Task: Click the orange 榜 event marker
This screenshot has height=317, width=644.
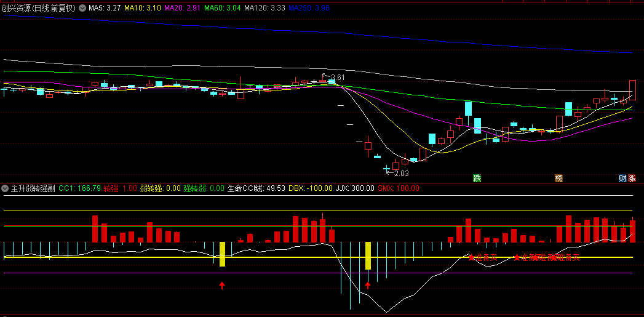Action: (559, 178)
